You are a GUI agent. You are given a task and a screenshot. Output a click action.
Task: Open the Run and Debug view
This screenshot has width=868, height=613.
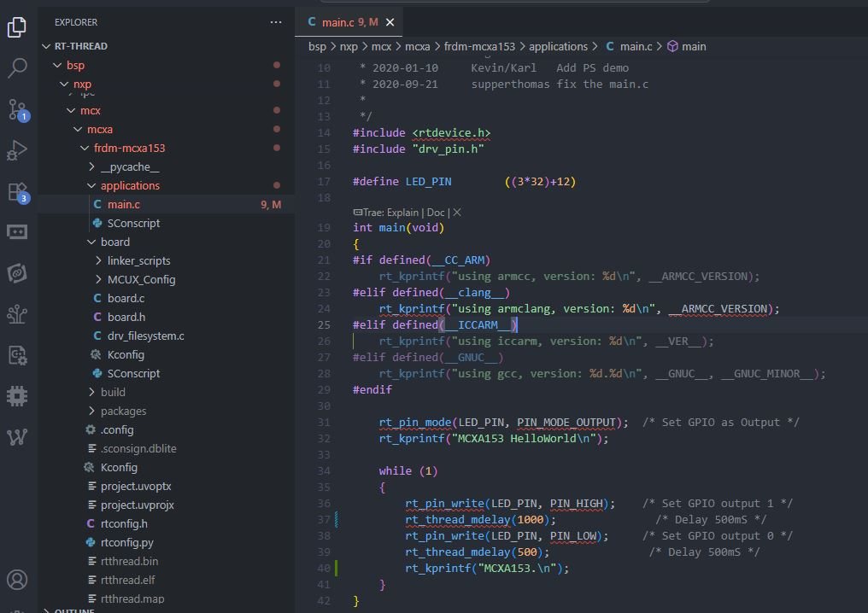(17, 151)
